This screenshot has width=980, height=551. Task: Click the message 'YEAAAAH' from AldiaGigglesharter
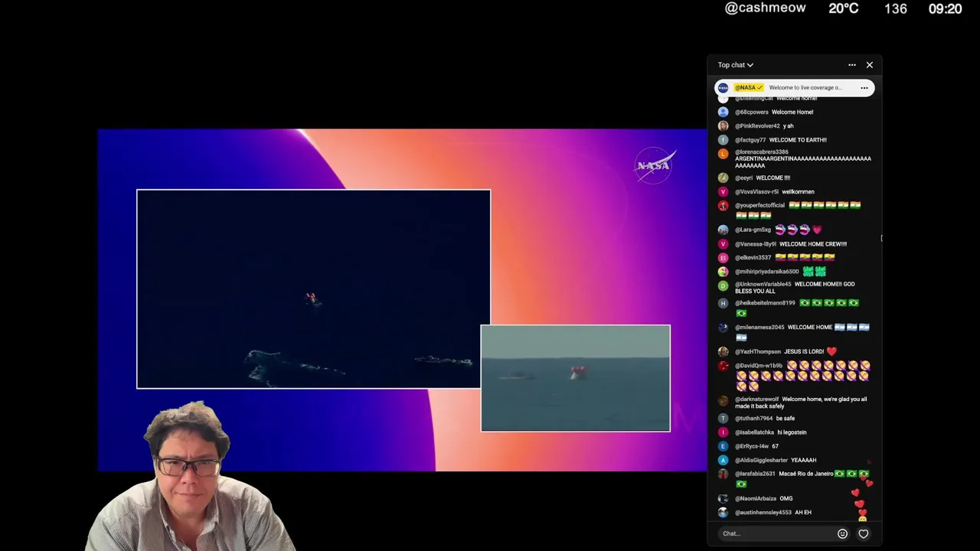click(804, 461)
